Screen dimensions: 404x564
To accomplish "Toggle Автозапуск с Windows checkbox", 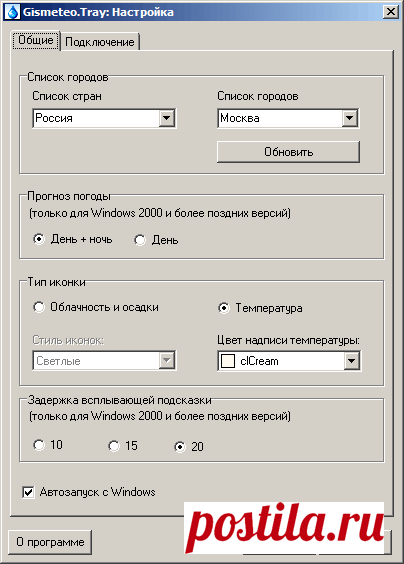I will (28, 492).
